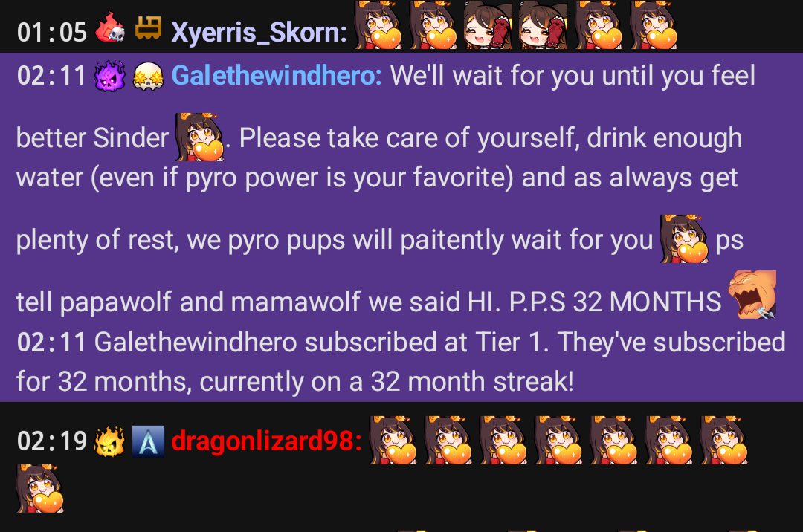Open dragonlizard98 username profile card
Viewport: 803px width, 532px height.
coord(266,441)
